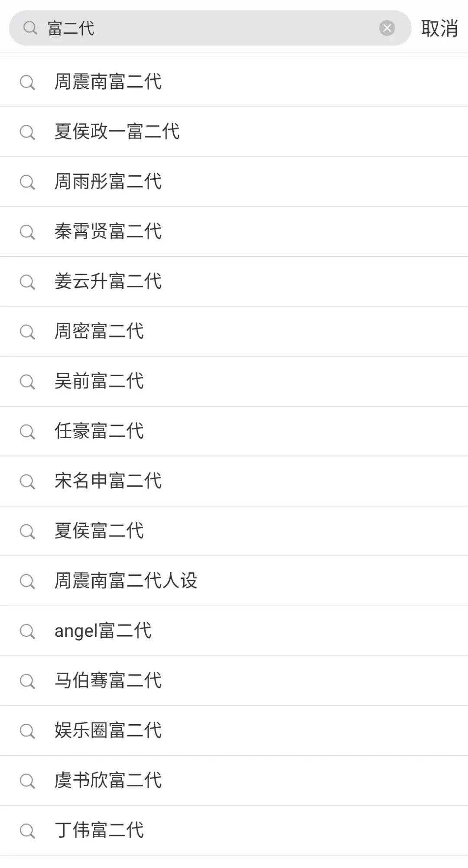Click the search field containing 富二代
Viewport: 468px width, 868px height.
click(x=208, y=29)
